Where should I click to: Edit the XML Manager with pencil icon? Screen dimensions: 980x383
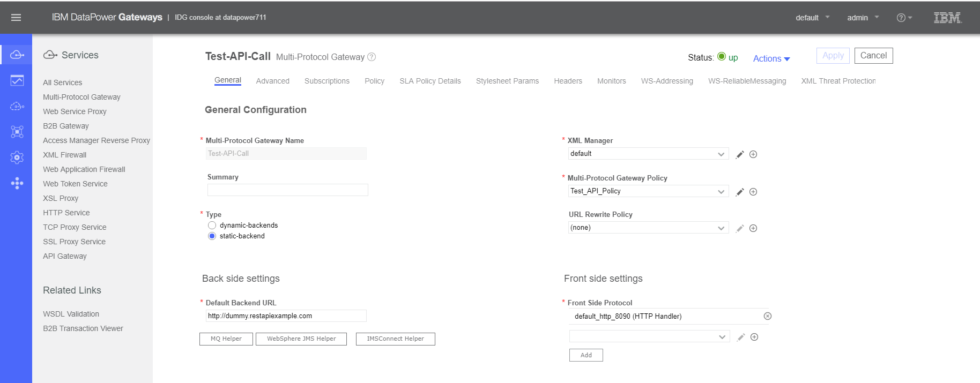[x=740, y=154]
